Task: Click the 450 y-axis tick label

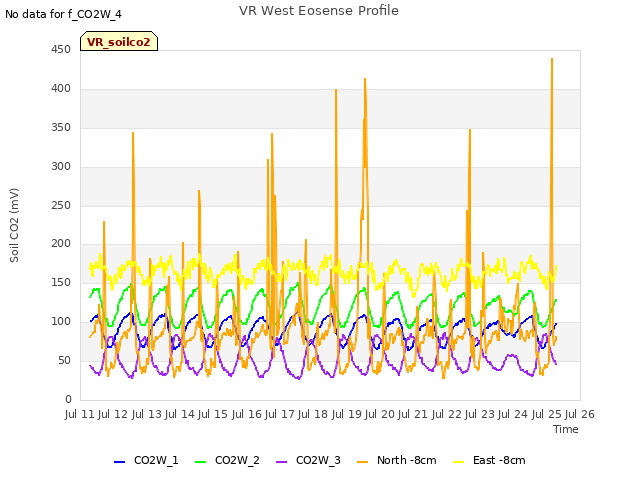Action: [61, 50]
